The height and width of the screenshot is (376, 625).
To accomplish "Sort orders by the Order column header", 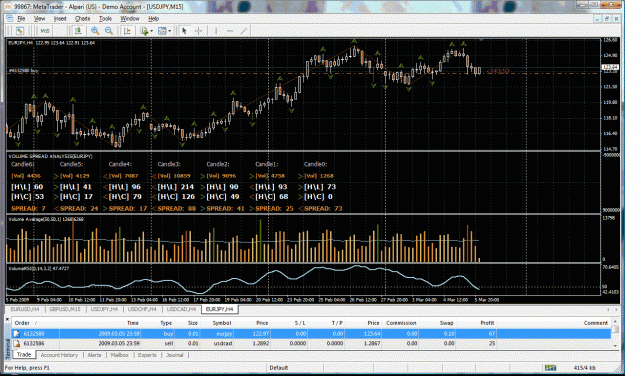I will (x=35, y=323).
